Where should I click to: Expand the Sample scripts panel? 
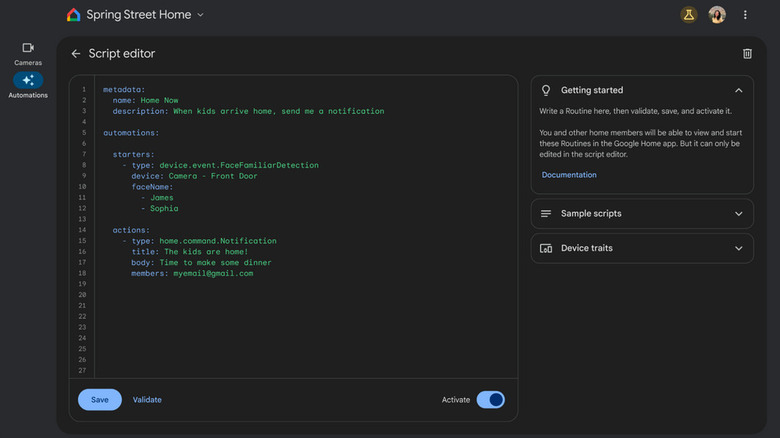[739, 214]
